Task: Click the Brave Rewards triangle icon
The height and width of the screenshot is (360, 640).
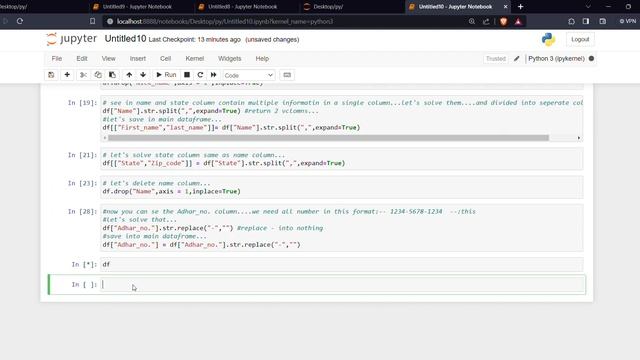Action: 518,22
